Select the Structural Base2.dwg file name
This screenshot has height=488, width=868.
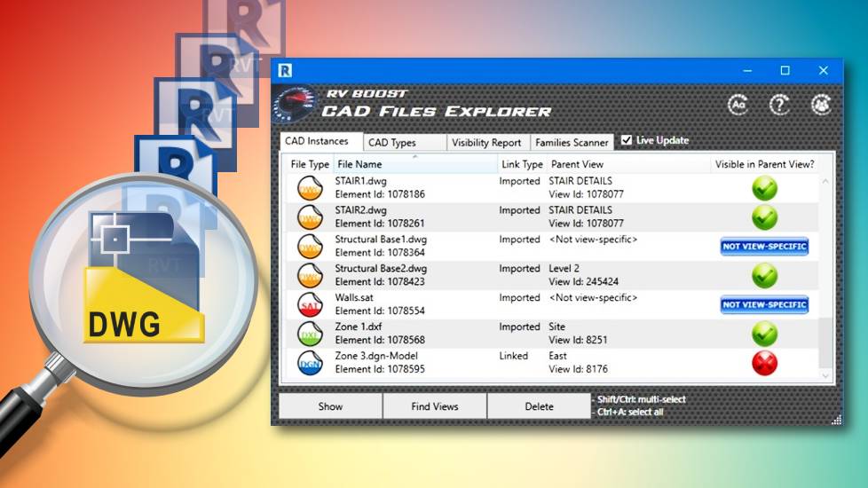click(x=381, y=268)
